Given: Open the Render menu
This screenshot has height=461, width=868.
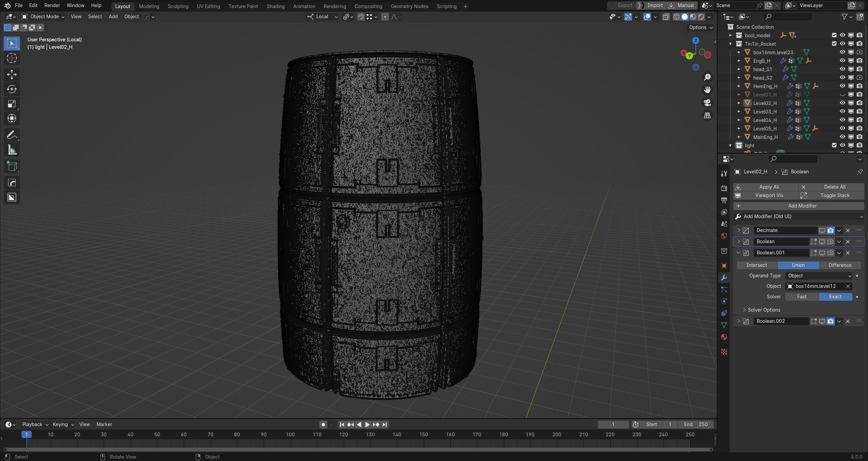Looking at the screenshot, I should tap(52, 5).
